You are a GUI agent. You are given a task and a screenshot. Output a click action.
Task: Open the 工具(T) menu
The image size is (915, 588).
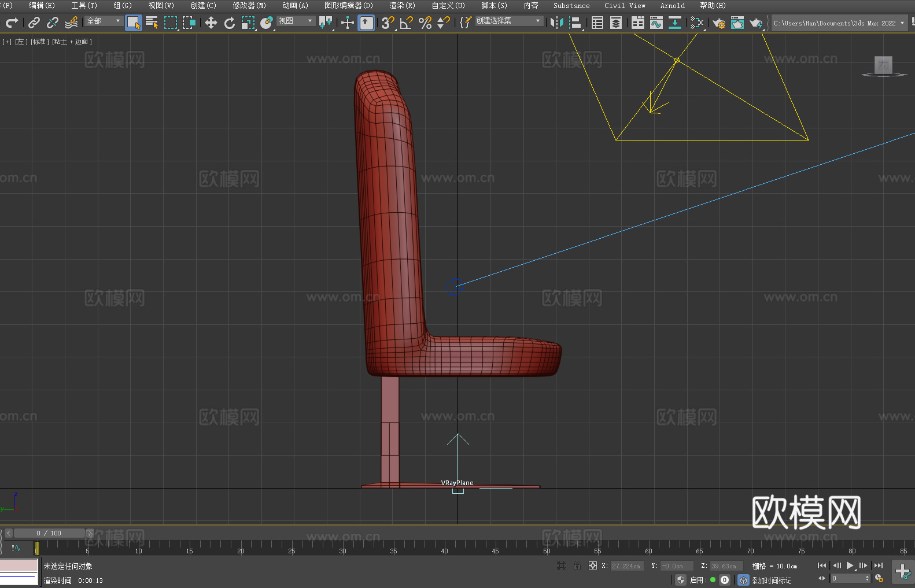pyautogui.click(x=84, y=5)
